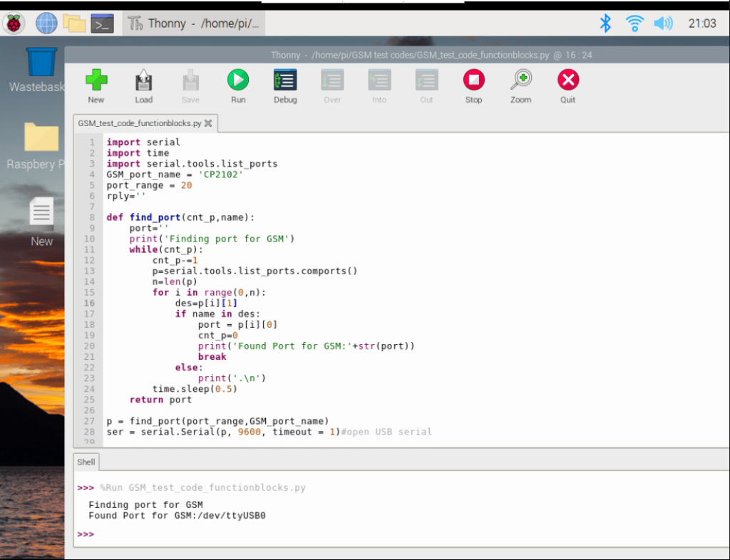The image size is (730, 560).
Task: Click the 'des=p[i][1]' line
Action: coord(206,303)
